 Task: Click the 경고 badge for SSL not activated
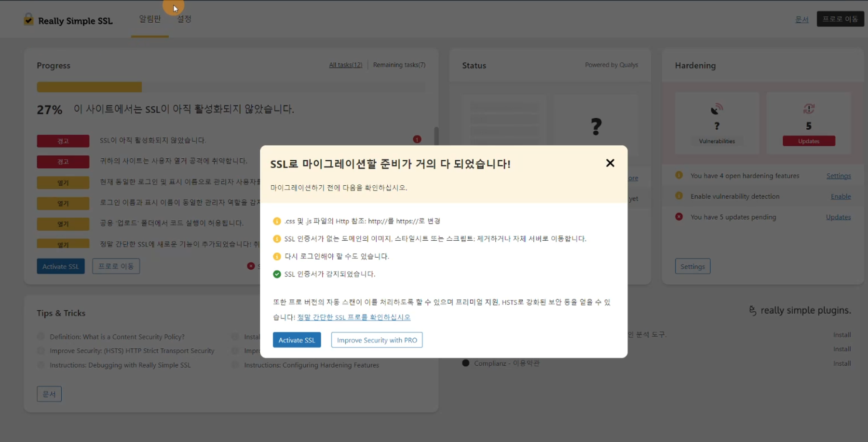click(63, 141)
